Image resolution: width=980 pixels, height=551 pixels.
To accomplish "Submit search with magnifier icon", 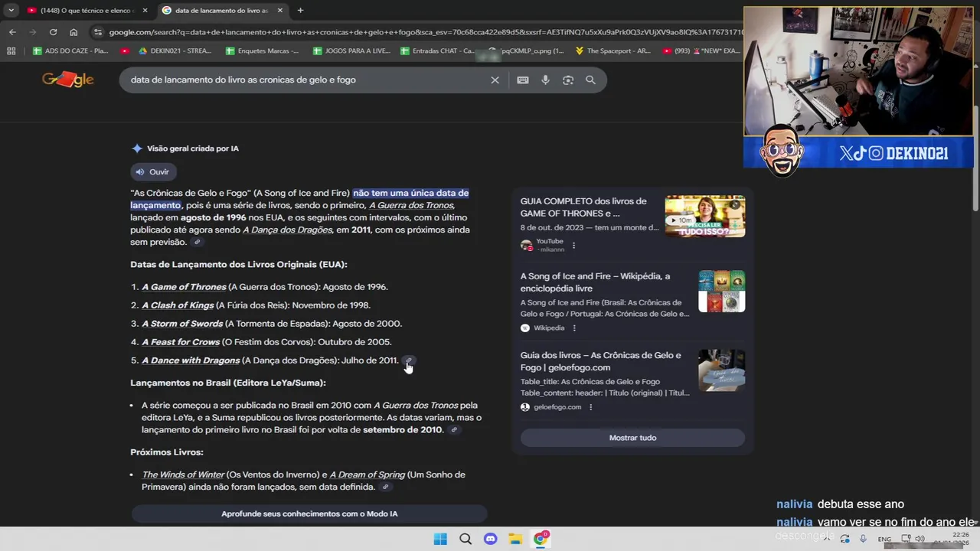I will pyautogui.click(x=590, y=80).
